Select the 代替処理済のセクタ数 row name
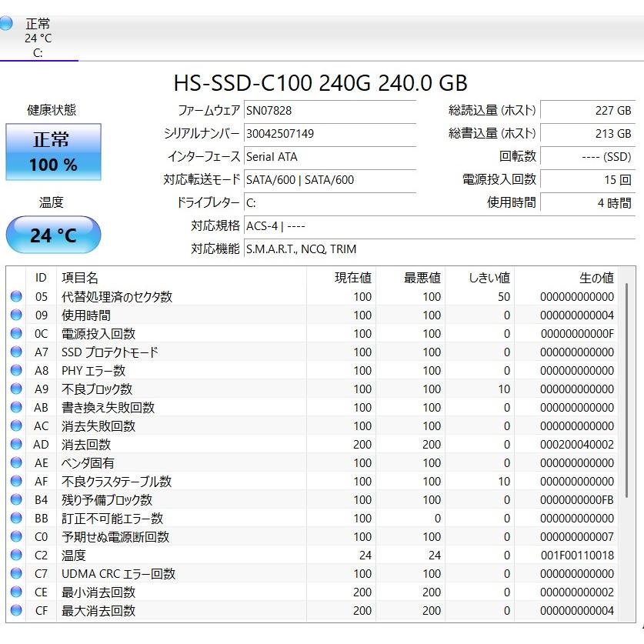The height and width of the screenshot is (644, 644). pos(117,296)
